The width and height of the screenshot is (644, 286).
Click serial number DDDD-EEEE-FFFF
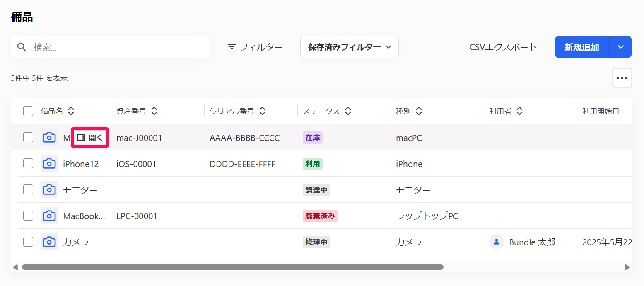[x=243, y=164]
